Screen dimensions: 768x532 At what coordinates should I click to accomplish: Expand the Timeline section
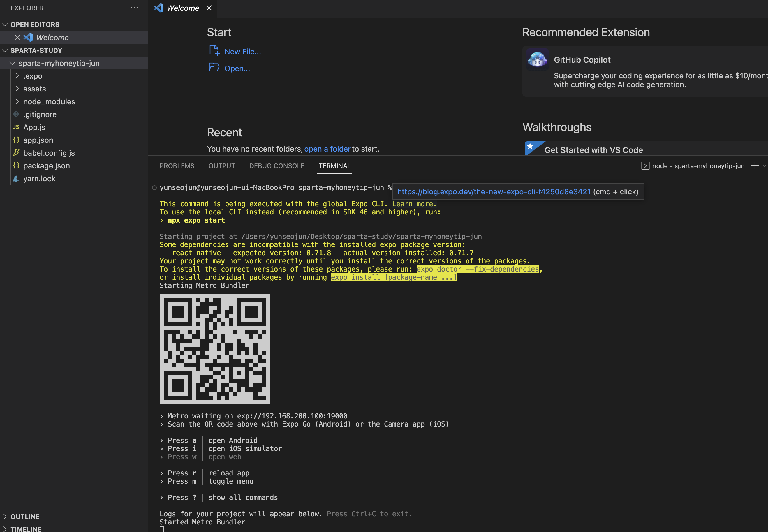(5, 529)
